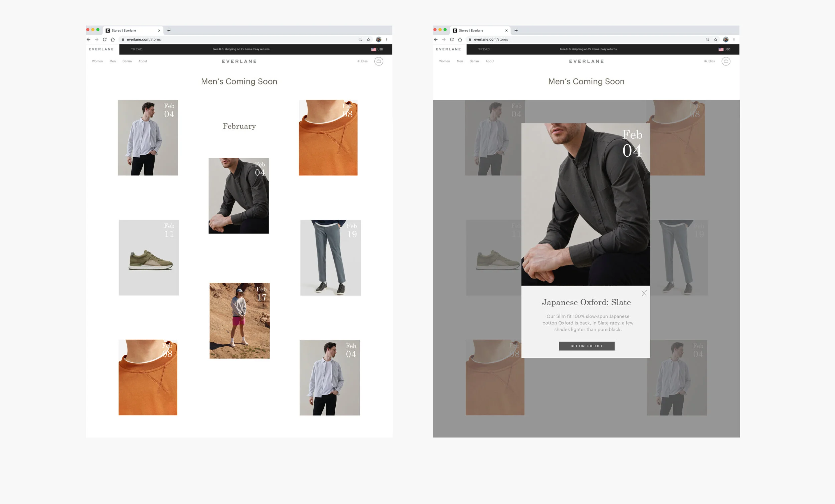Click home icon in right browser window
The image size is (835, 504).
coord(460,40)
